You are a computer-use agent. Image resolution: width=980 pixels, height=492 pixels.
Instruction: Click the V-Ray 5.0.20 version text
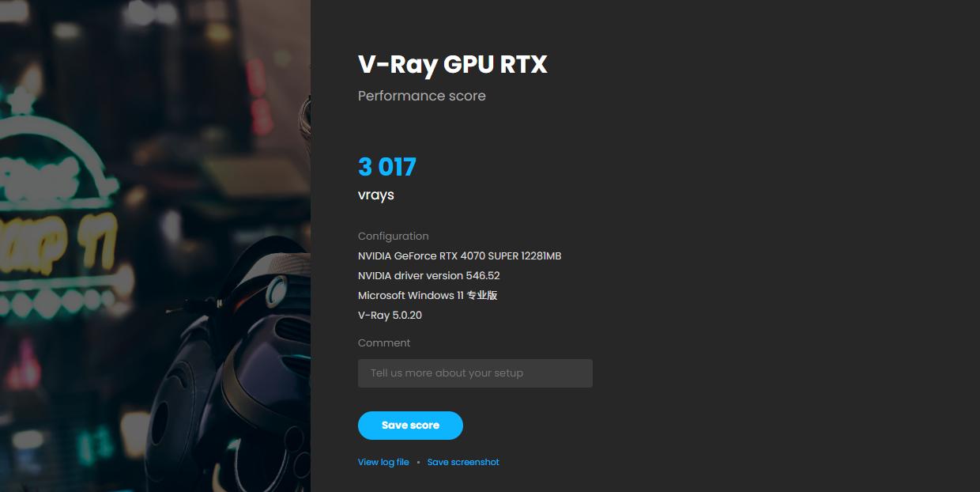click(390, 315)
